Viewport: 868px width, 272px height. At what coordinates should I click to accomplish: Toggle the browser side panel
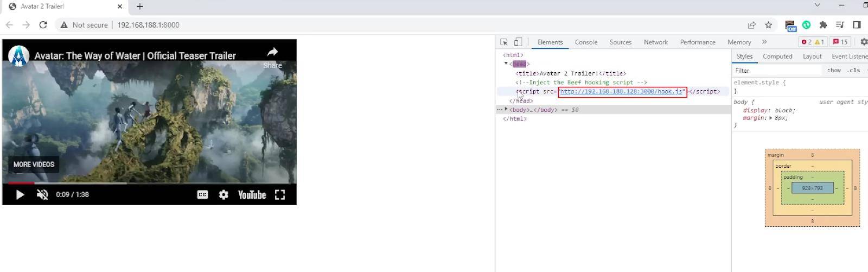tap(857, 25)
